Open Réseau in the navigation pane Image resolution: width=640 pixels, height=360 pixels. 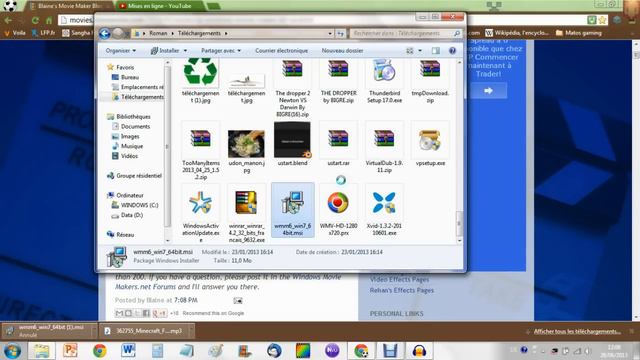pos(124,235)
